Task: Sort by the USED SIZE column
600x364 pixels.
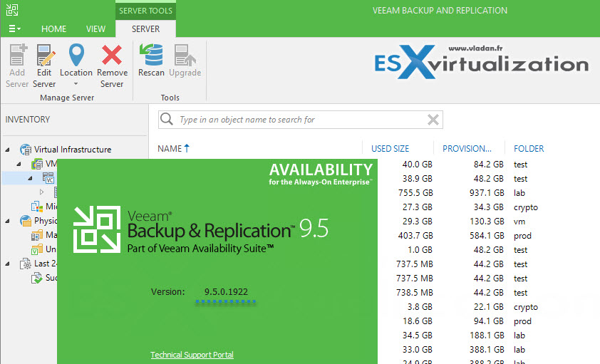Action: click(390, 149)
